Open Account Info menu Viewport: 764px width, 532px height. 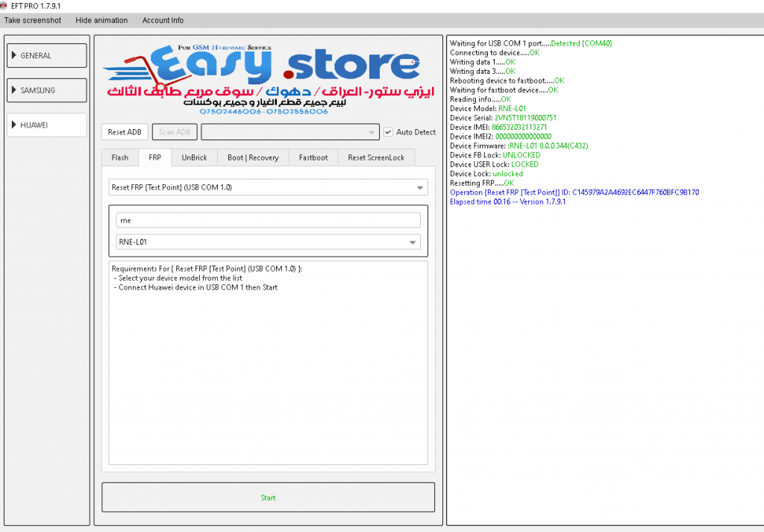pyautogui.click(x=163, y=20)
